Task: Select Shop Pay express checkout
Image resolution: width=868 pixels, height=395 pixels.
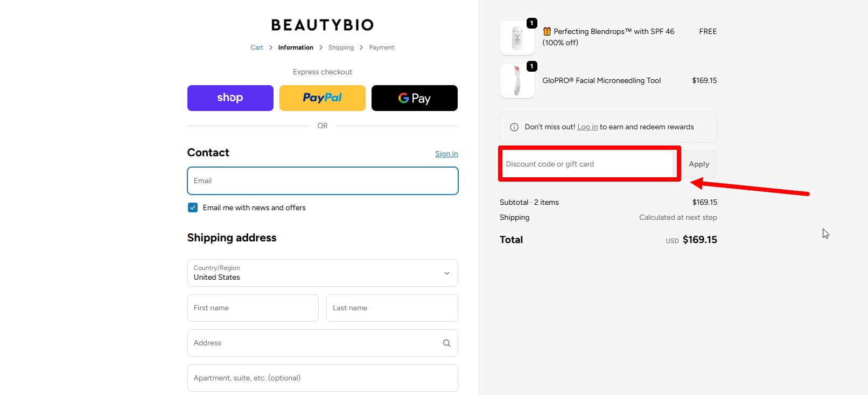Action: [230, 98]
